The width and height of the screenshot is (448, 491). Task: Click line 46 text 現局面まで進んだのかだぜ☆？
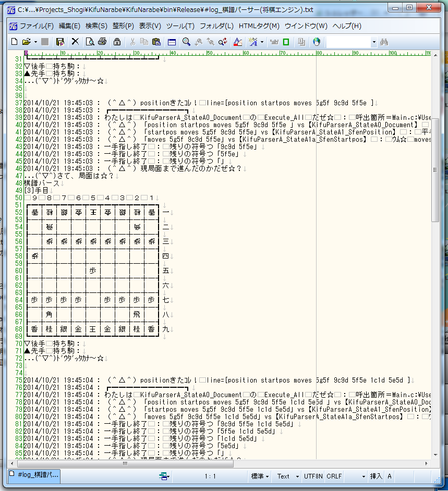[191, 168]
